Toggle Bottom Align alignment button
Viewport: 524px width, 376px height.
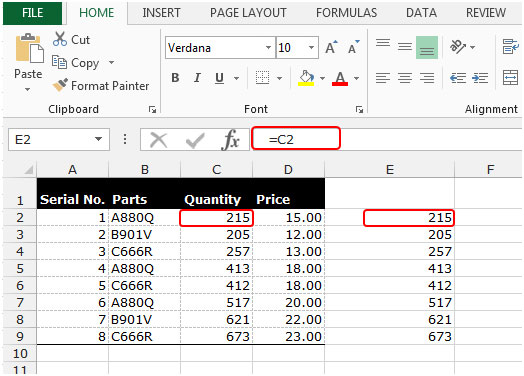427,47
